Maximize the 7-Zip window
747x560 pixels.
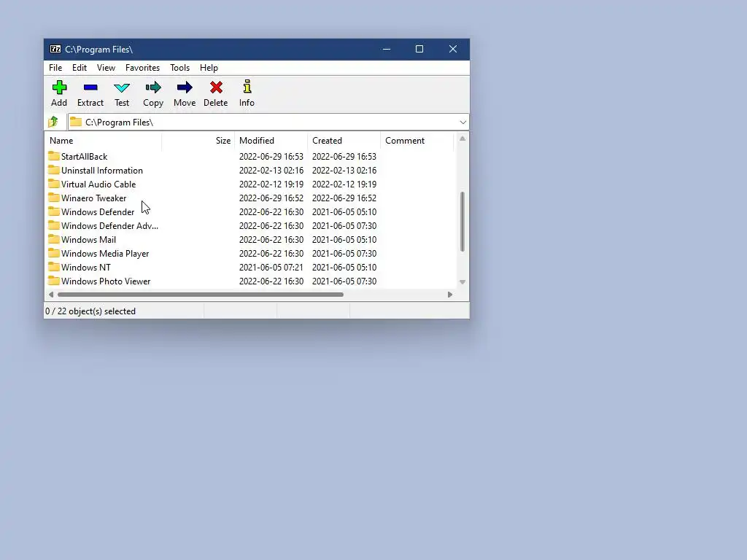[419, 49]
